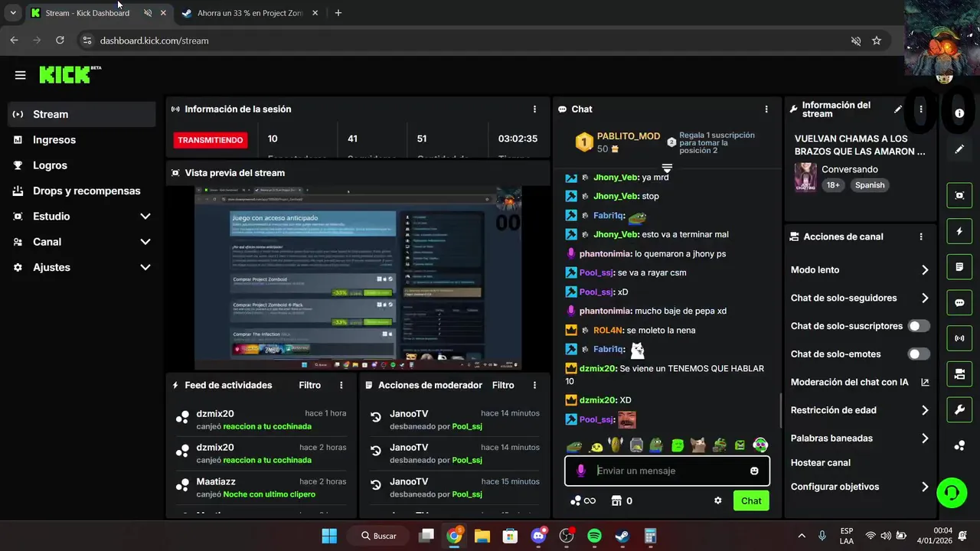Select the cat emote in the quick row
980x551 pixels.
[697, 445]
